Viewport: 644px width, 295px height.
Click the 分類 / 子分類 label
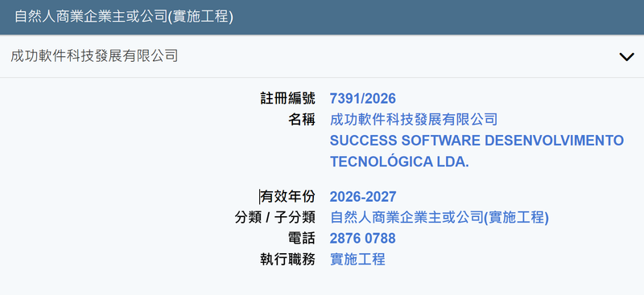275,218
